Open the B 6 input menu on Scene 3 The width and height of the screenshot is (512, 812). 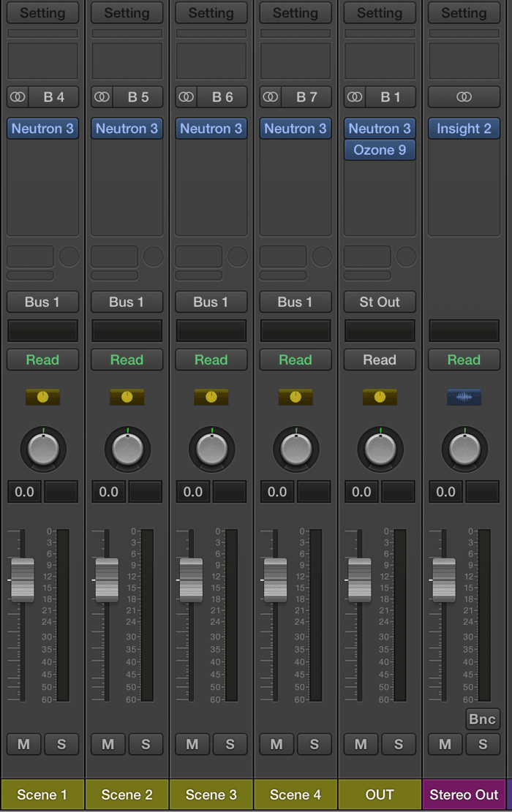point(222,96)
